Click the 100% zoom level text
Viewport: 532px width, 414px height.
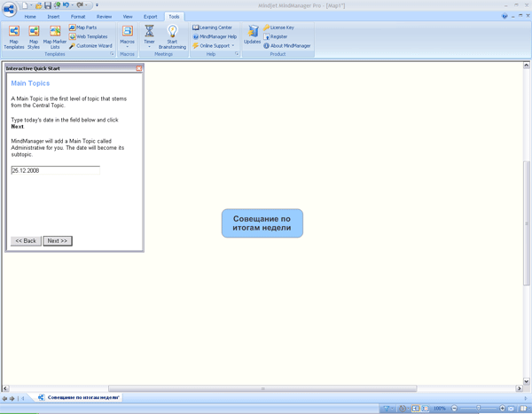pyautogui.click(x=440, y=408)
